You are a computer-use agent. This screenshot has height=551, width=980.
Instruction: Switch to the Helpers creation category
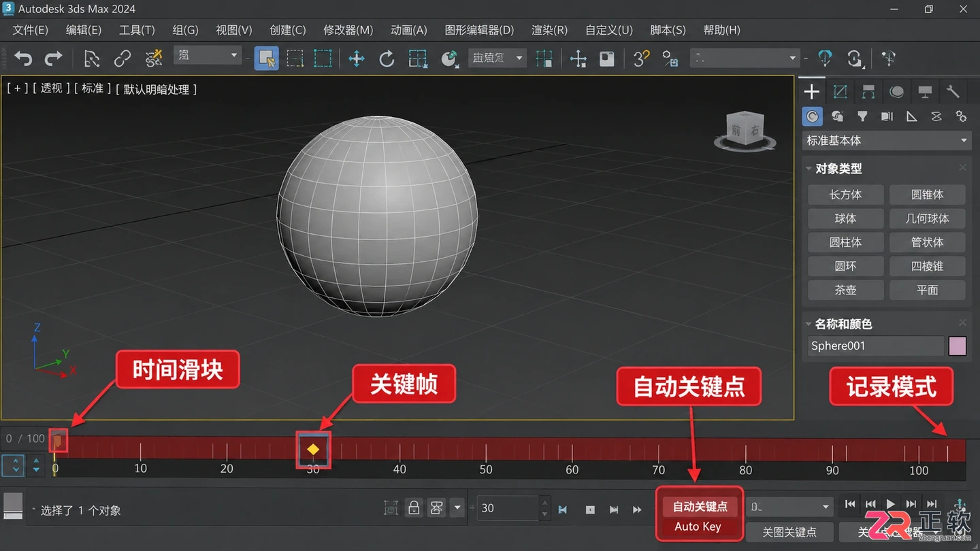pos(911,116)
